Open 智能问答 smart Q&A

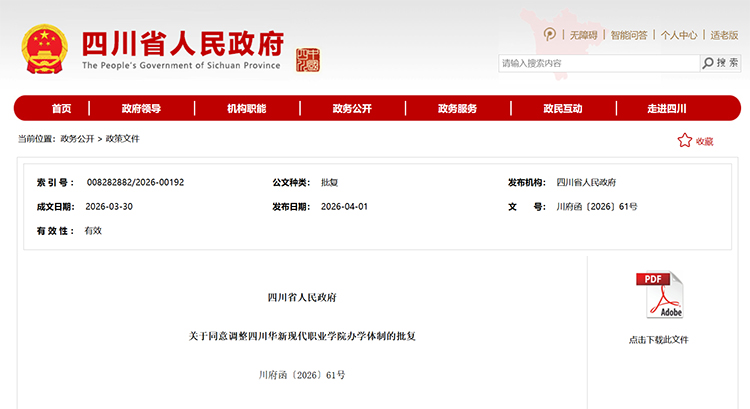[x=629, y=35]
